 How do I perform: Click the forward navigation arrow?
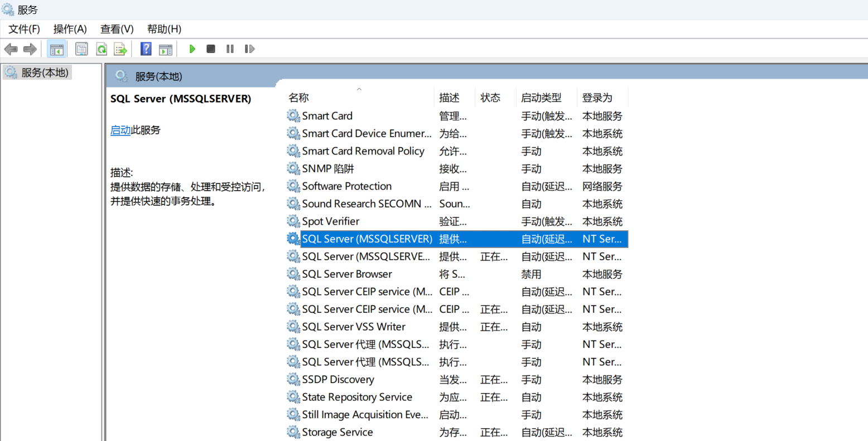point(30,49)
